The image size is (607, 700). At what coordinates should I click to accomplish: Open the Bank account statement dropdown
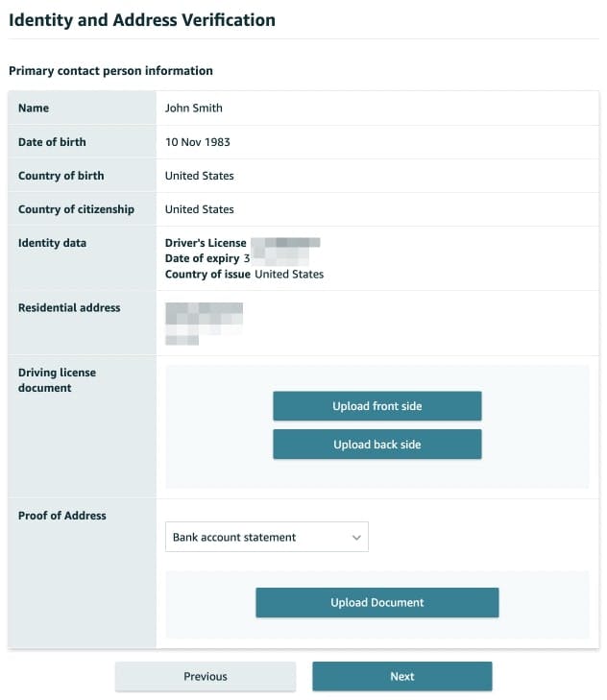(x=266, y=538)
